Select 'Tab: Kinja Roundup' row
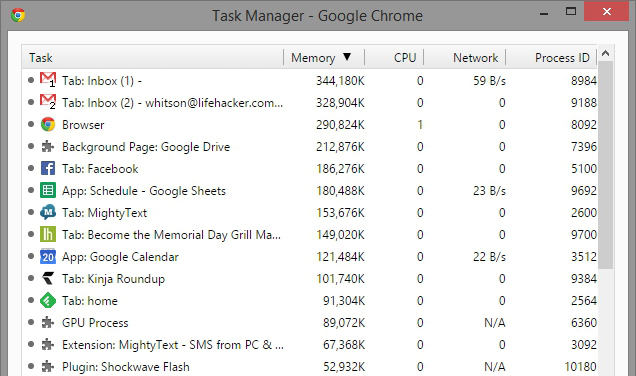636x376 pixels. pyautogui.click(x=309, y=279)
